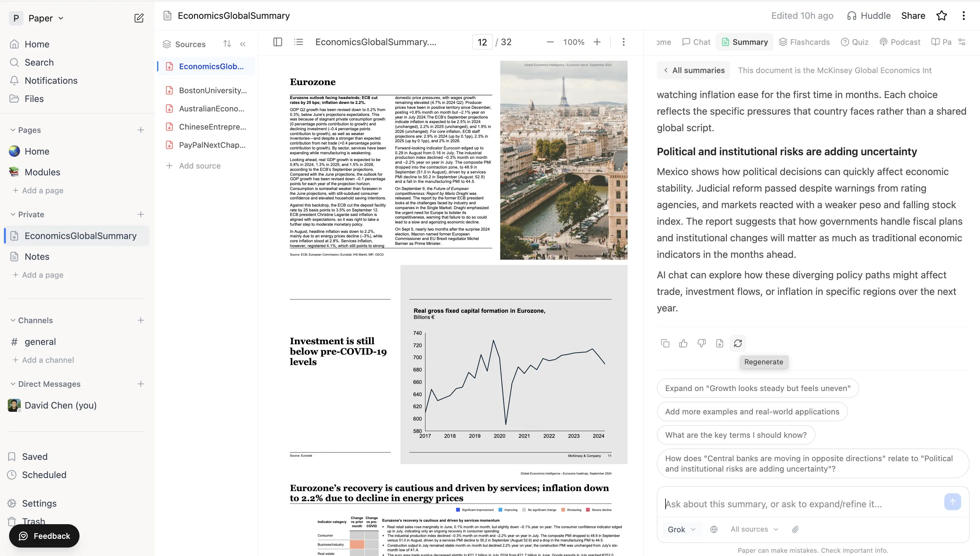The image size is (980, 556).
Task: Switch to the Podcast tab
Action: click(900, 42)
